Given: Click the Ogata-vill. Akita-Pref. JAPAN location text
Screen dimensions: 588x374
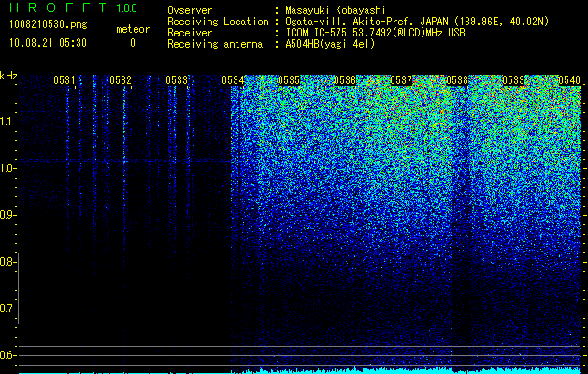Looking at the screenshot, I should [417, 22].
